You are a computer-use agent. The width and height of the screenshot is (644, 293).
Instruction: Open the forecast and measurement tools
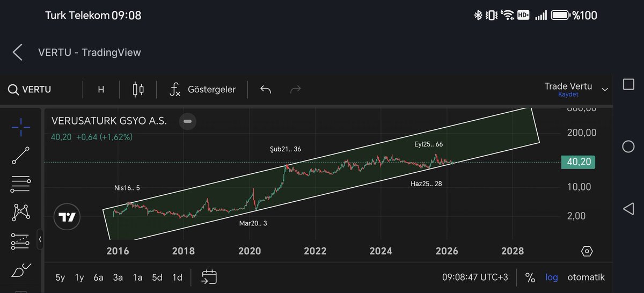pos(20,241)
